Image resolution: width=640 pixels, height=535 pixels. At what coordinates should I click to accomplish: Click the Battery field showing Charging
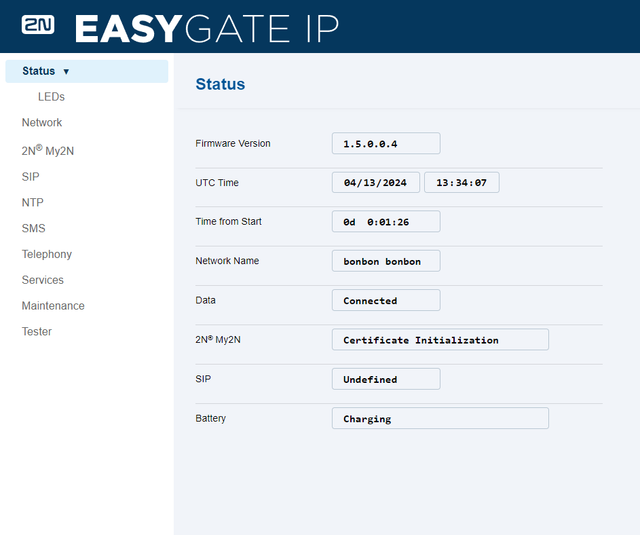coord(440,418)
